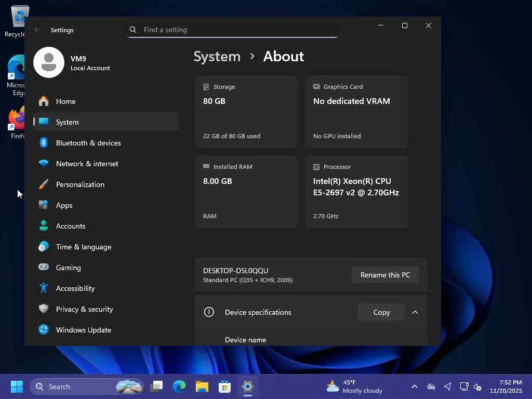Click the System breadcrumb link

217,56
